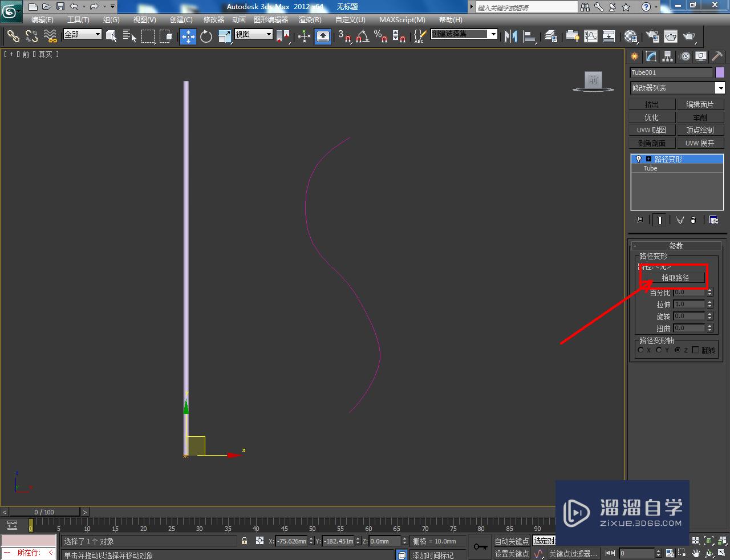This screenshot has width=730, height=560.
Task: Click the 倒角剖面 modifier button
Action: (x=652, y=143)
